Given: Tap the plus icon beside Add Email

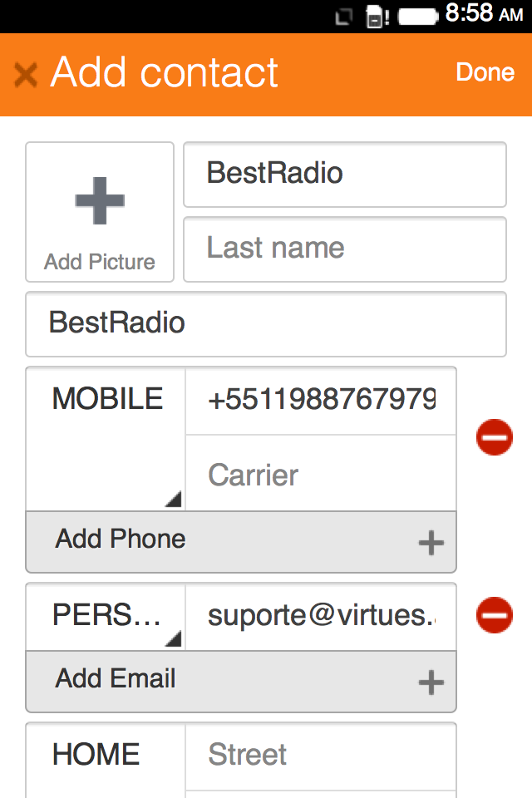Looking at the screenshot, I should point(431,683).
